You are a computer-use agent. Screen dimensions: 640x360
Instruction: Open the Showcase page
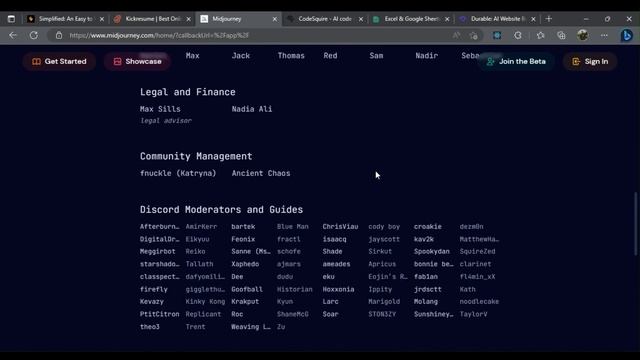[x=138, y=62]
